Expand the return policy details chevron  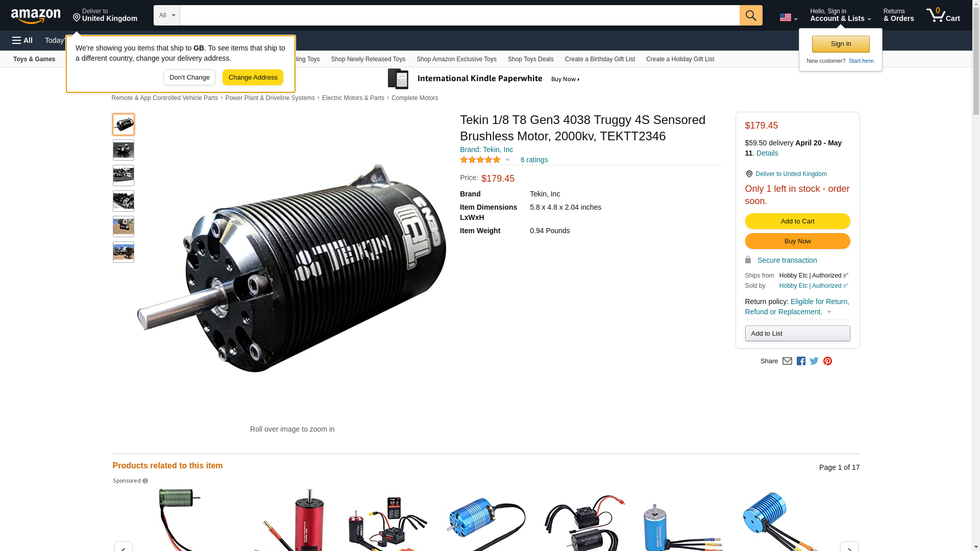pyautogui.click(x=829, y=312)
